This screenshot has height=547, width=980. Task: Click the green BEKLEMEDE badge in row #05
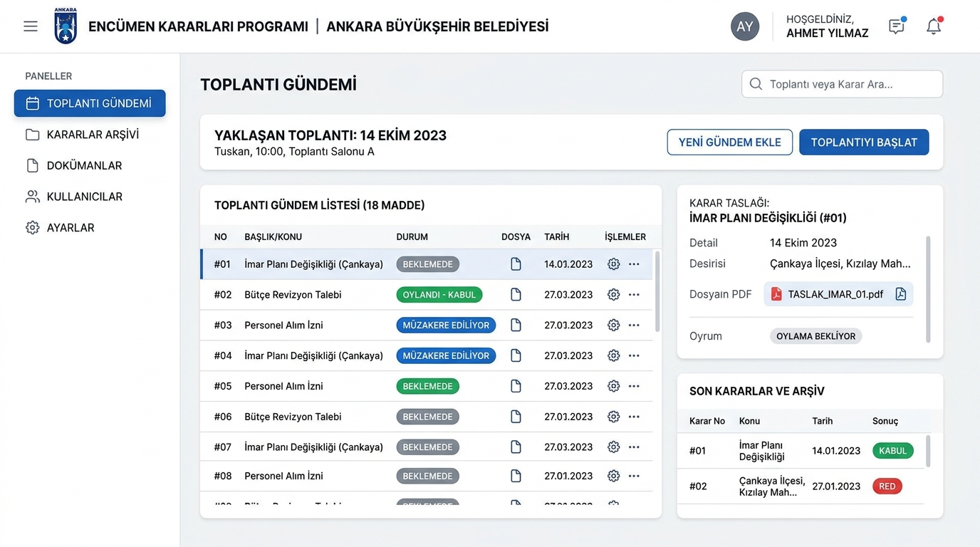[x=428, y=386]
